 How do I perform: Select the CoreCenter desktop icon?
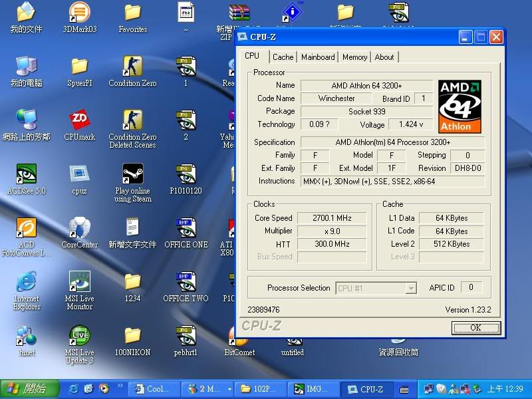click(80, 228)
